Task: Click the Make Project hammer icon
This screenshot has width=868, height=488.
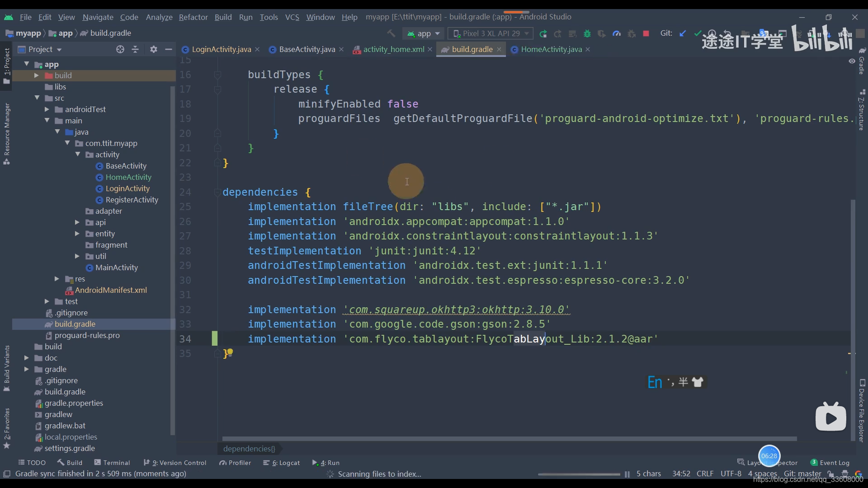Action: 391,33
